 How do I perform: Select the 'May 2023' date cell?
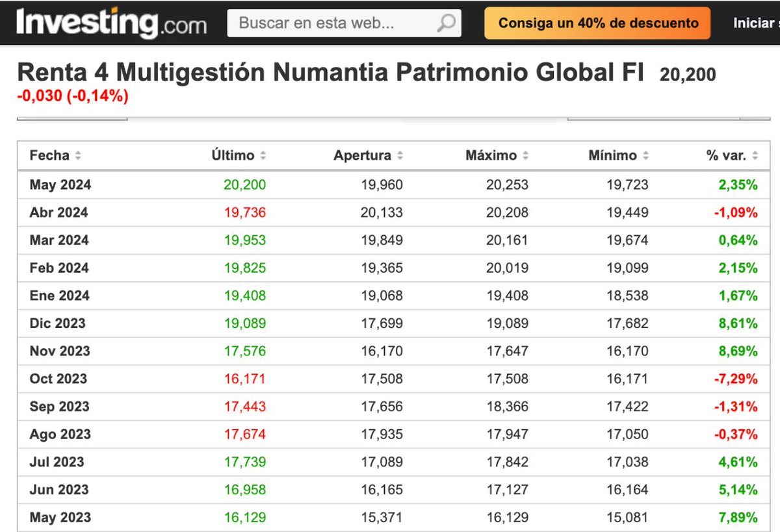coord(60,518)
